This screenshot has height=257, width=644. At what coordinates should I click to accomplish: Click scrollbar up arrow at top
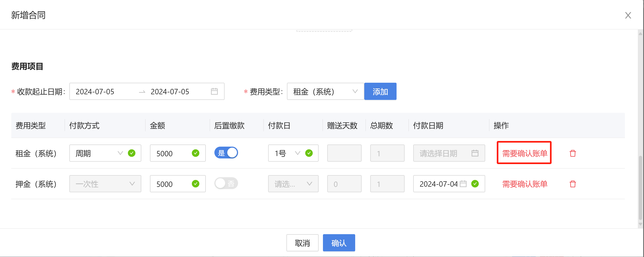pyautogui.click(x=641, y=34)
